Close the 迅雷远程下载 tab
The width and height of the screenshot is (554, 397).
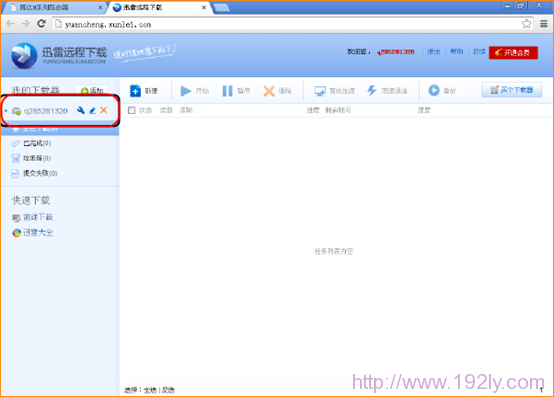click(x=204, y=7)
